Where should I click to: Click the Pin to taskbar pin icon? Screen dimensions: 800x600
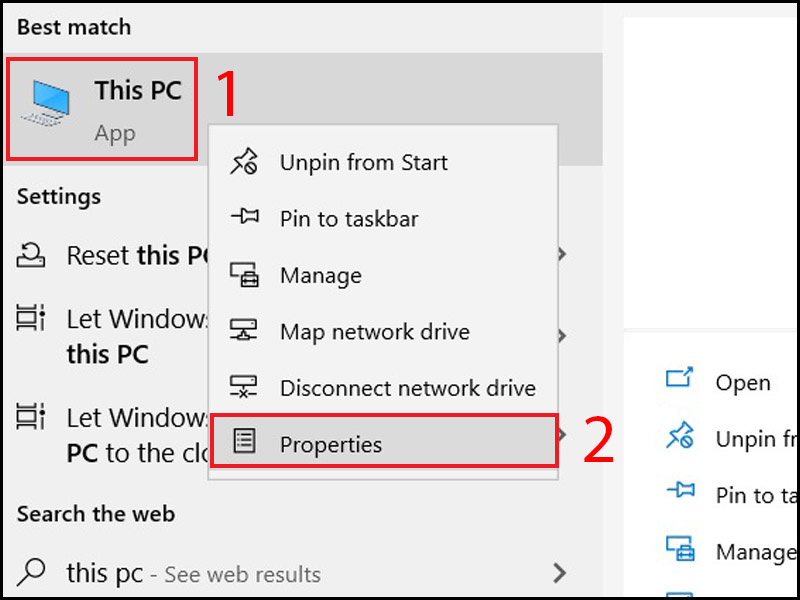(244, 218)
